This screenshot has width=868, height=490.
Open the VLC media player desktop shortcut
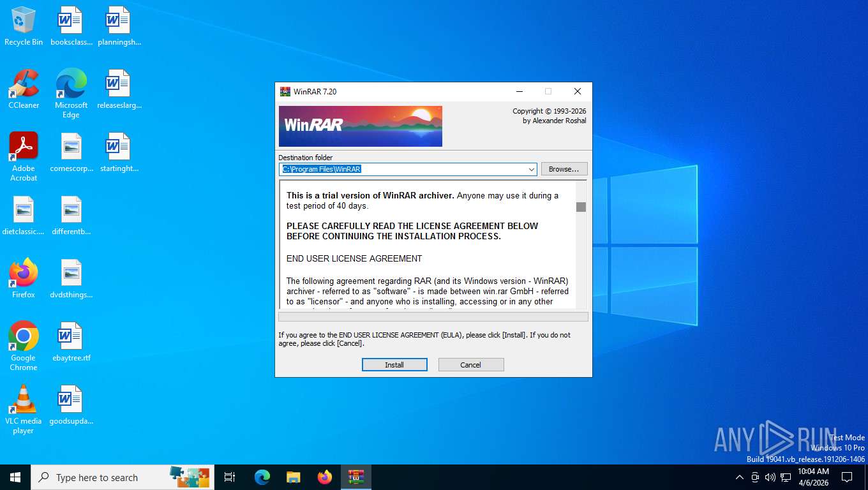pyautogui.click(x=24, y=410)
